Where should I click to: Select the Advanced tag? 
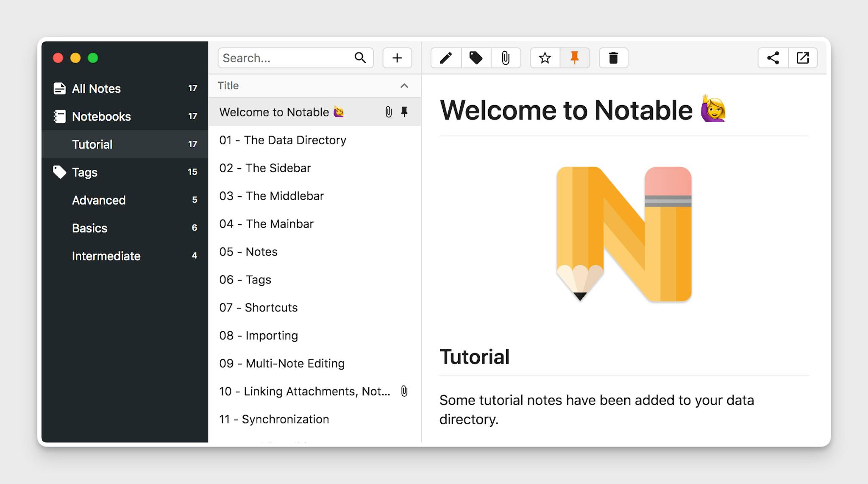click(99, 200)
